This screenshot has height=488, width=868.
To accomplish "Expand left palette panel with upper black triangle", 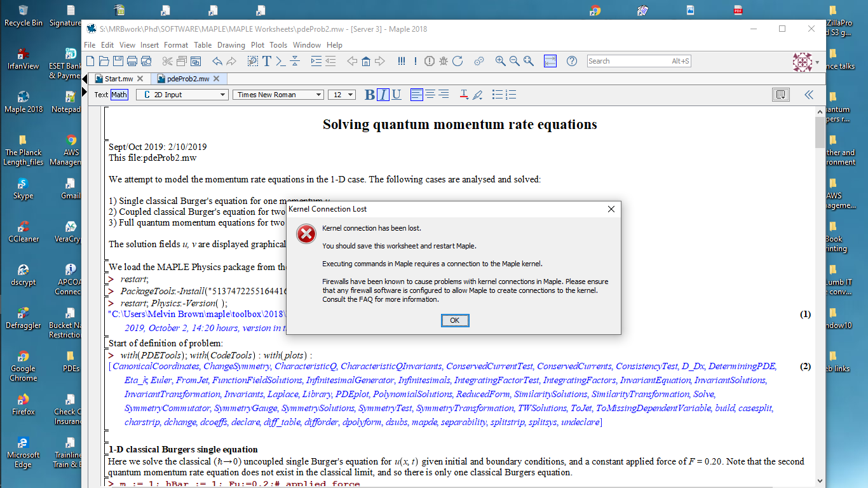I will [x=85, y=78].
